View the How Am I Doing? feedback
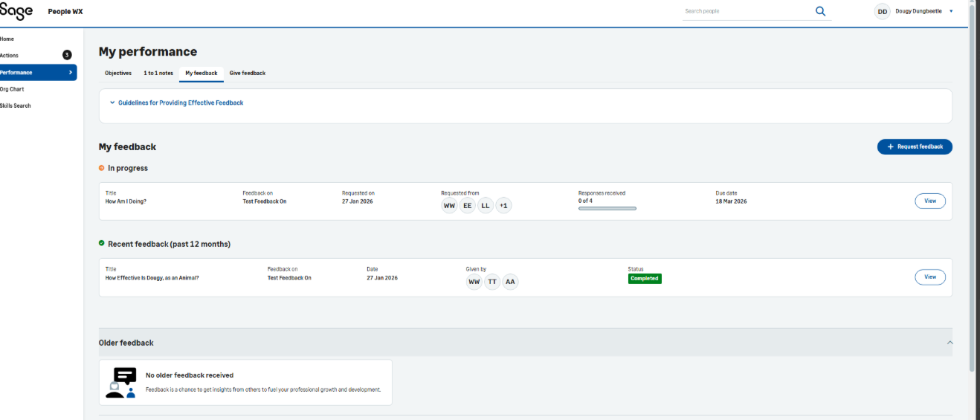980x420 pixels. [929, 201]
